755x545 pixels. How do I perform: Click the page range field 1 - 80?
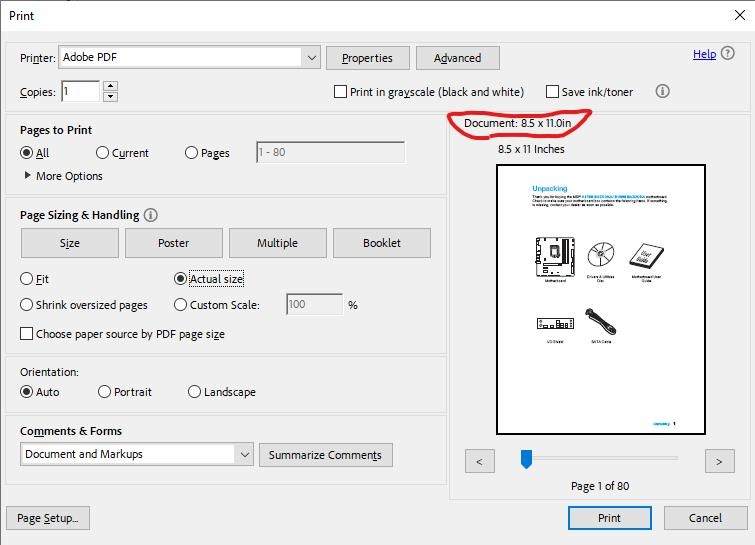(330, 152)
